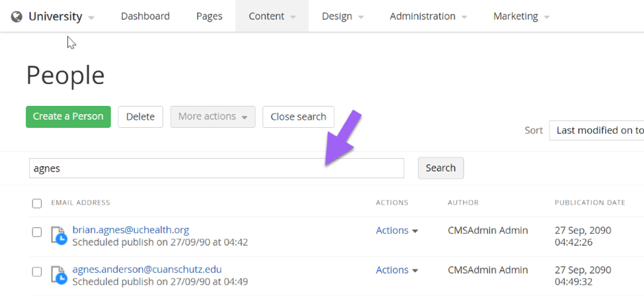Open the Administration menu

(x=428, y=17)
